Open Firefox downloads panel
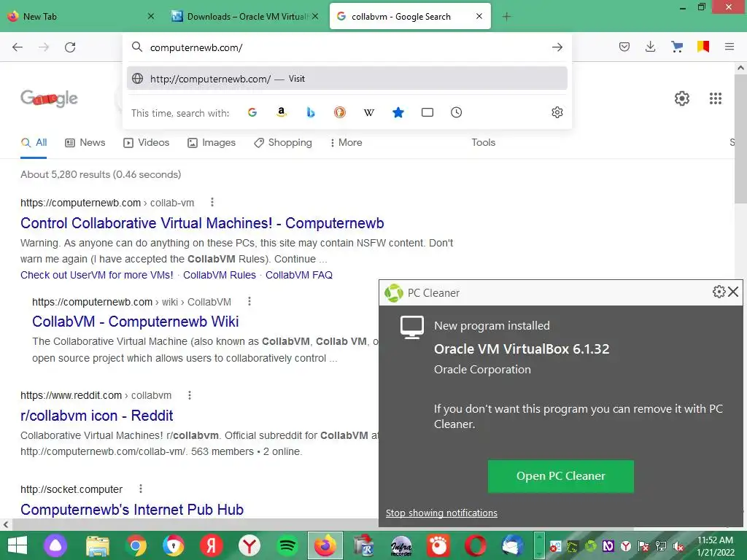Screen dimensions: 747x560 650,47
